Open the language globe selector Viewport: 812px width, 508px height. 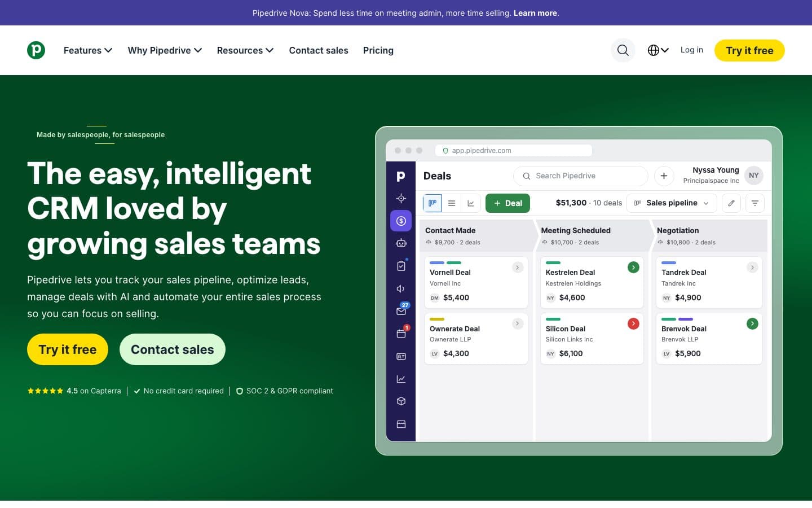pyautogui.click(x=658, y=50)
